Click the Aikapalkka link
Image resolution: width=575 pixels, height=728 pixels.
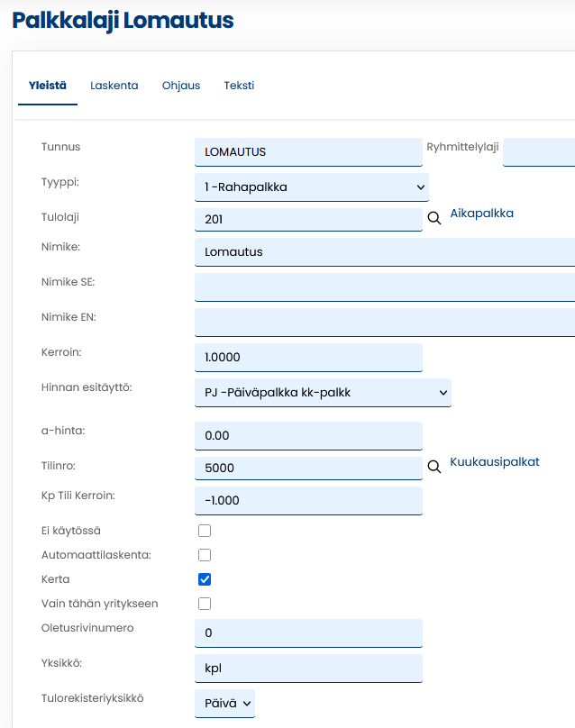click(x=481, y=213)
